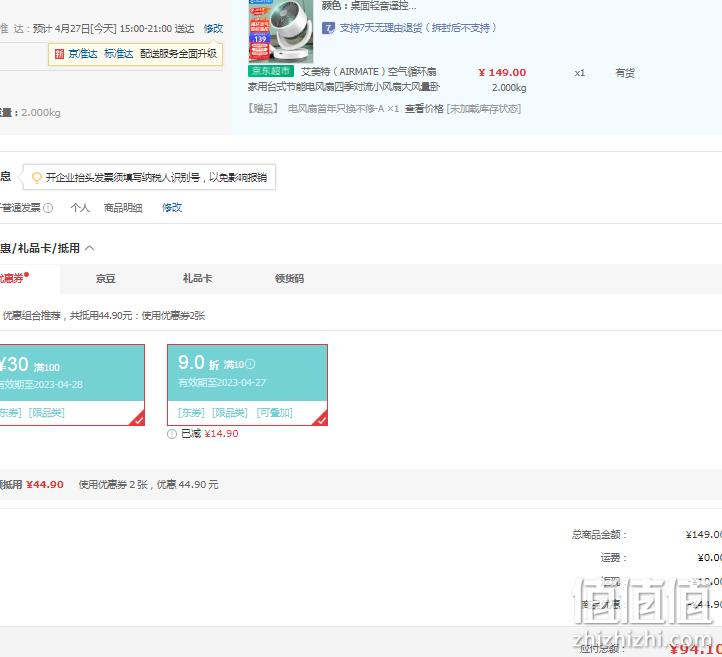
Task: Collapse the 礼品卡/抵用 section chevron
Action: [x=90, y=249]
